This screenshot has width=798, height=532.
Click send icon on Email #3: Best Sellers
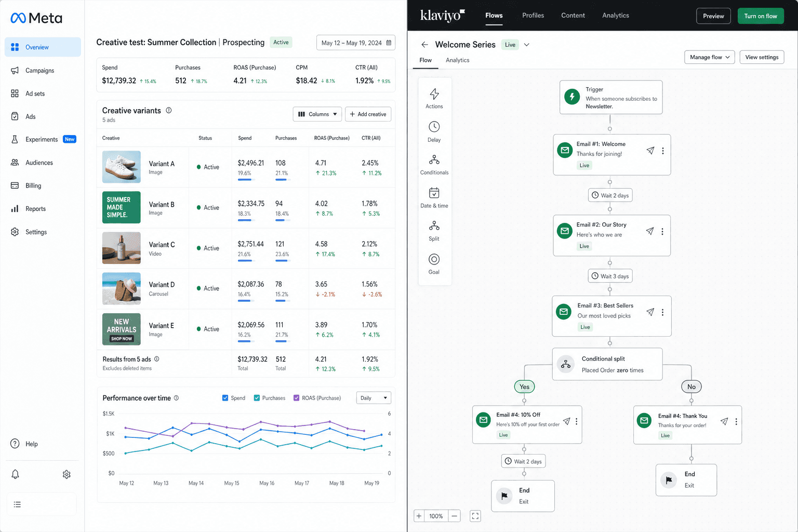point(650,312)
